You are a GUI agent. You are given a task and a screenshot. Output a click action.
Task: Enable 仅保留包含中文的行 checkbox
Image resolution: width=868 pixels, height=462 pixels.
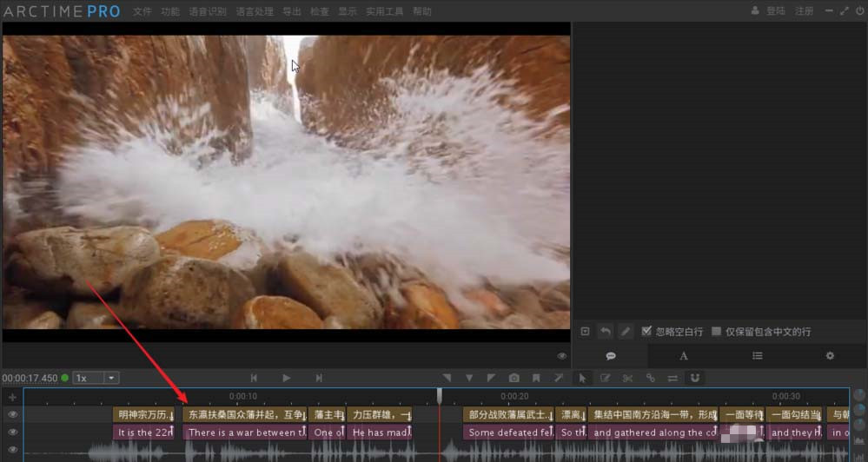pos(717,332)
